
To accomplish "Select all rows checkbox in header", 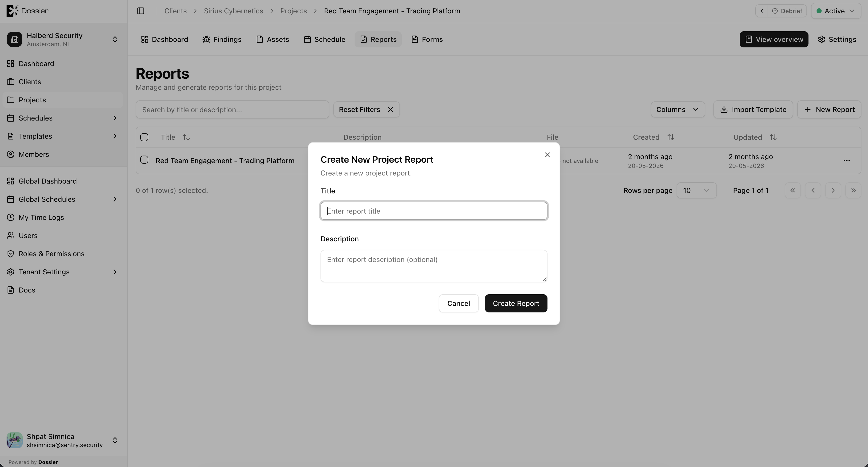I will pyautogui.click(x=144, y=137).
